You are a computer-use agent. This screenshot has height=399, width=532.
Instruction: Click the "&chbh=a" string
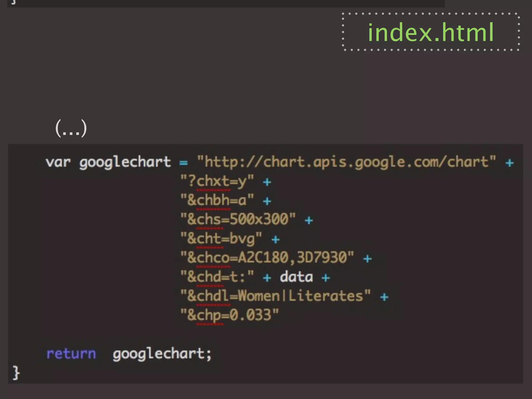(x=217, y=200)
